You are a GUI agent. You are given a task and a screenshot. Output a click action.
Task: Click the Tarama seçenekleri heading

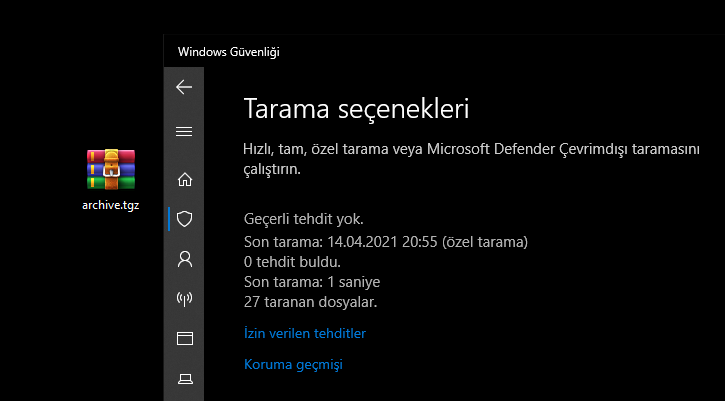[356, 109]
